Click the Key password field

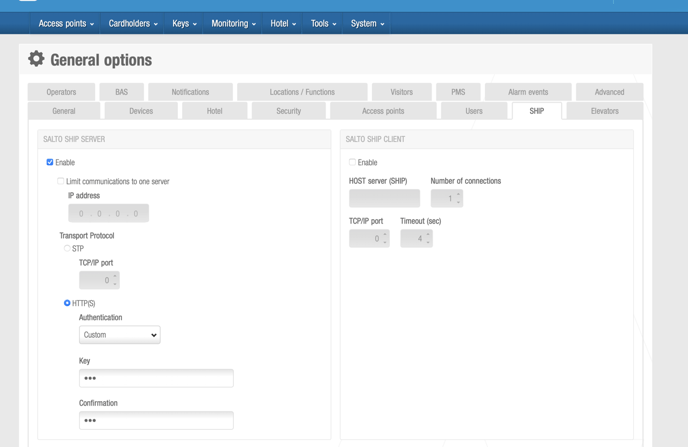click(156, 378)
